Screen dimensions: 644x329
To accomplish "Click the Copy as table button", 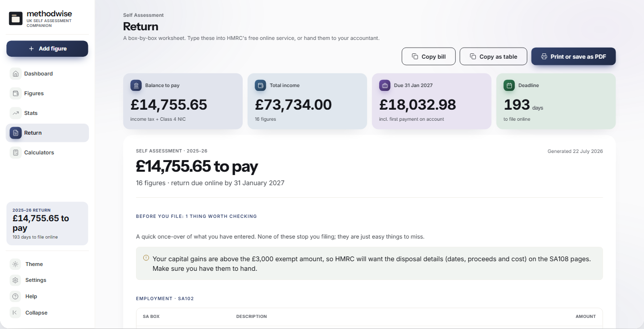I will pyautogui.click(x=493, y=56).
